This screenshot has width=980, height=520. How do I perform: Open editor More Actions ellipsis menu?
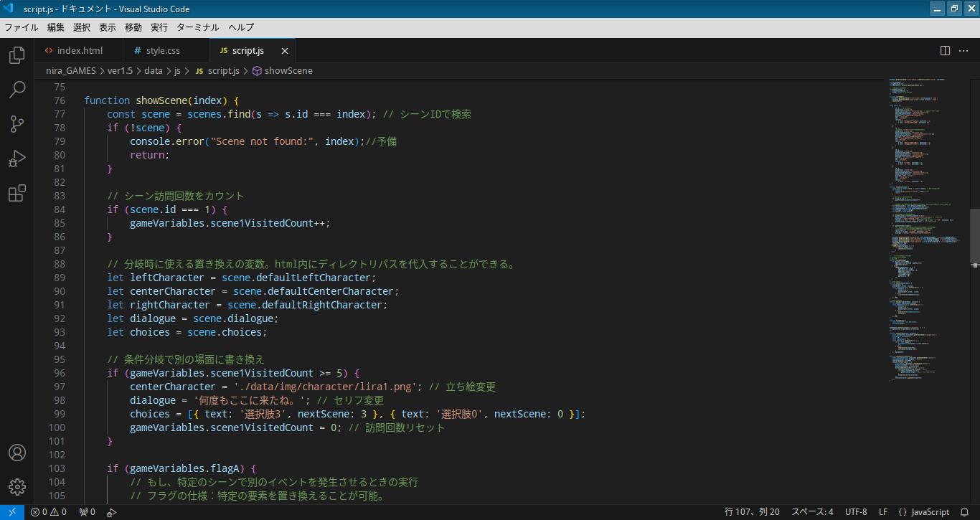pyautogui.click(x=964, y=50)
